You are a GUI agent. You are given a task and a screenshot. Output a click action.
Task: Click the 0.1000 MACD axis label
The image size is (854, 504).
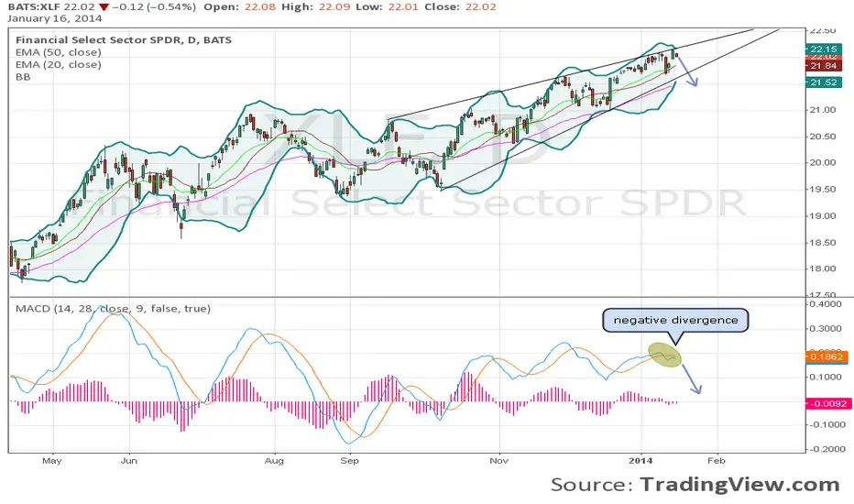pos(826,377)
